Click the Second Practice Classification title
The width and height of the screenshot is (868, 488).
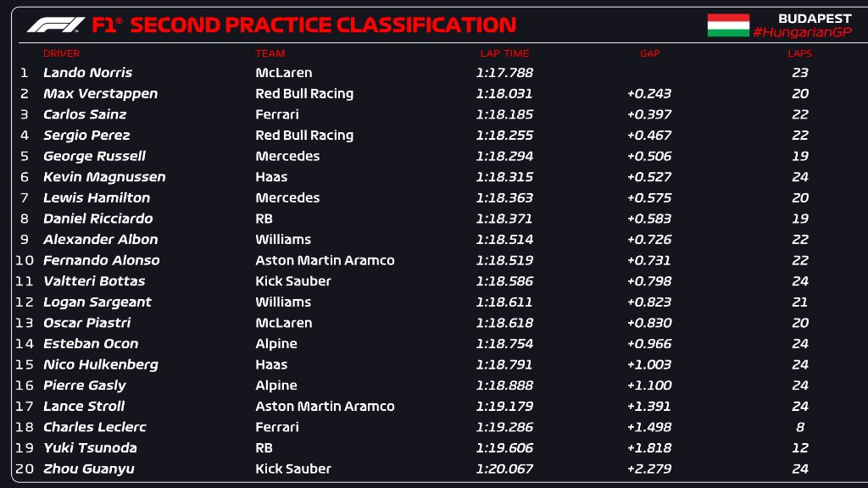point(323,25)
